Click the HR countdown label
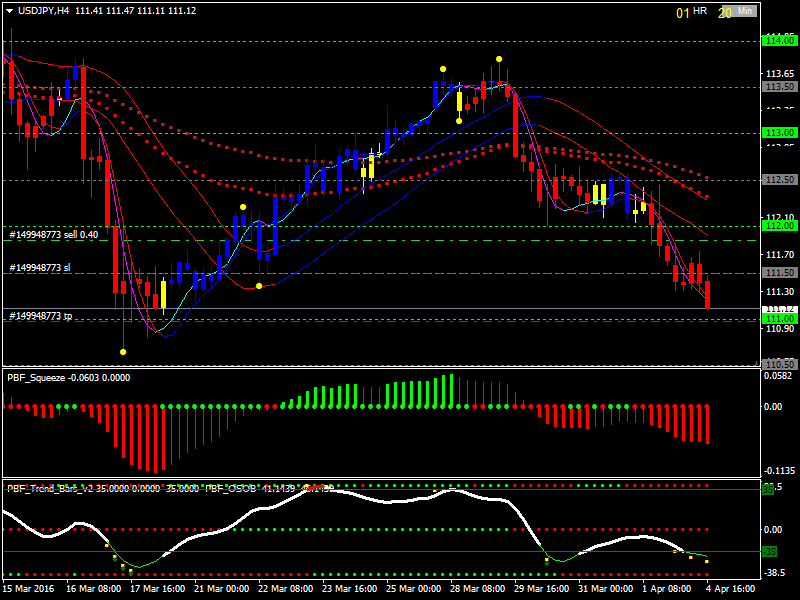Screen dimensions: 800x600 tap(700, 11)
